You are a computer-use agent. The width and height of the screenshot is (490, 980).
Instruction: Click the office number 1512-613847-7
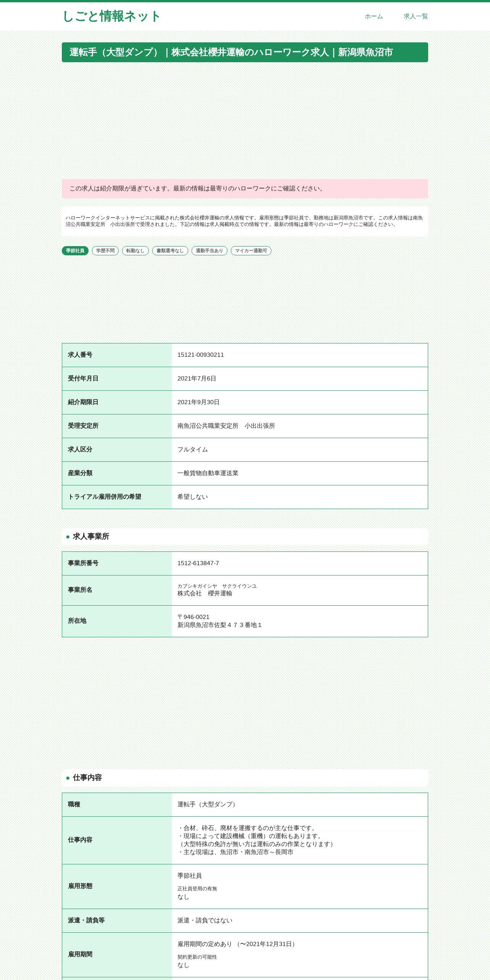[x=198, y=563]
